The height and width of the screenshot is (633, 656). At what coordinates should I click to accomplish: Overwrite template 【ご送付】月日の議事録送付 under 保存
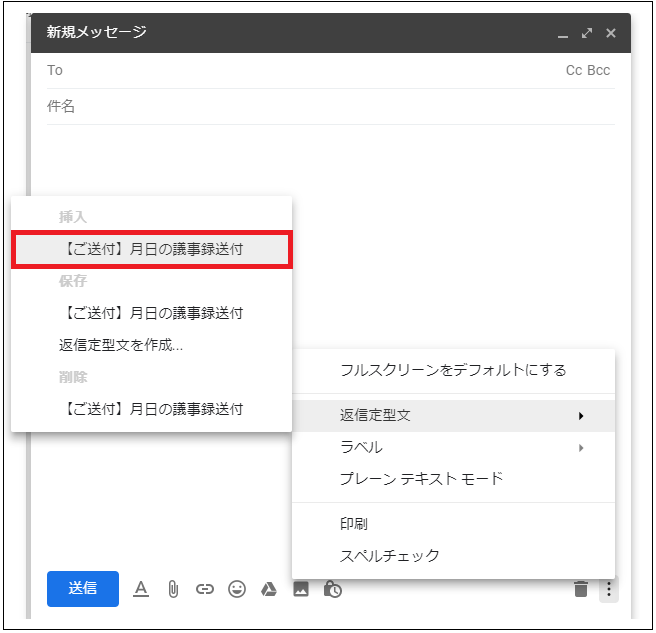tap(151, 313)
